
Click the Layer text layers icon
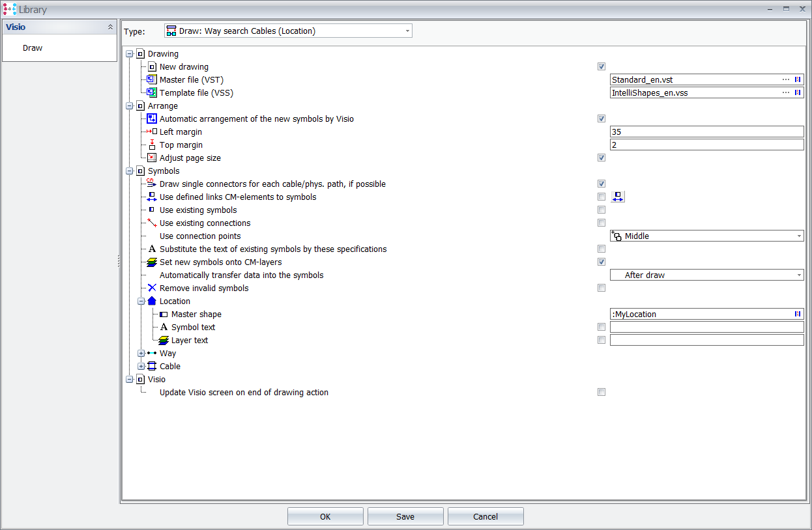pyautogui.click(x=164, y=340)
